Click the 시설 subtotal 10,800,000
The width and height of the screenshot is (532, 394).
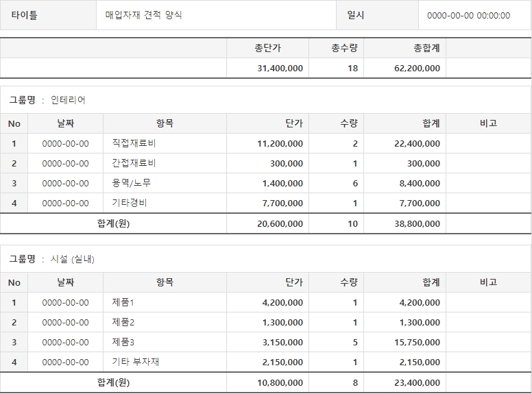pyautogui.click(x=280, y=383)
